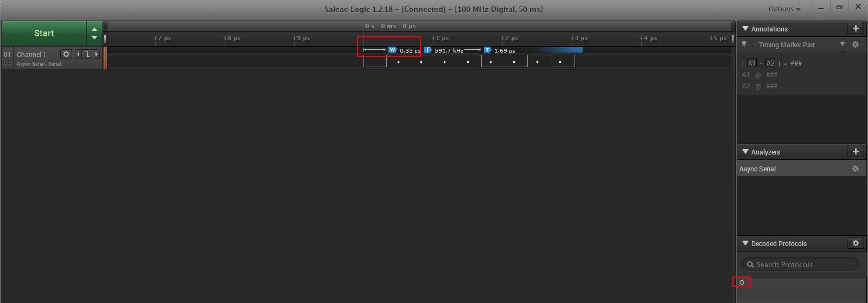The image size is (868, 303).
Task: Open Timing Marker Pair settings gear
Action: [x=856, y=44]
